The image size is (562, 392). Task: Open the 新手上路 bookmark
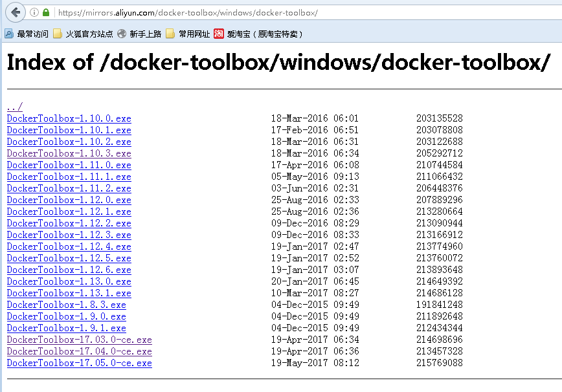coord(139,34)
